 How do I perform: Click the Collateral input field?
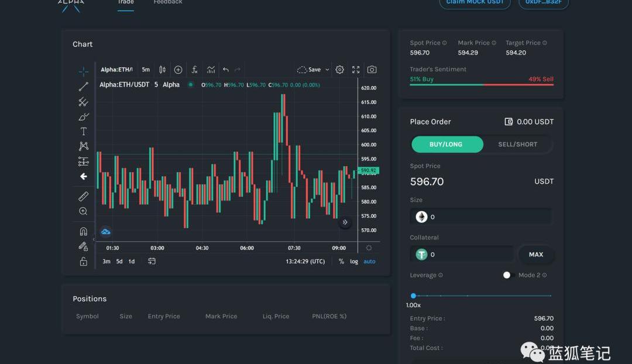[x=462, y=255]
